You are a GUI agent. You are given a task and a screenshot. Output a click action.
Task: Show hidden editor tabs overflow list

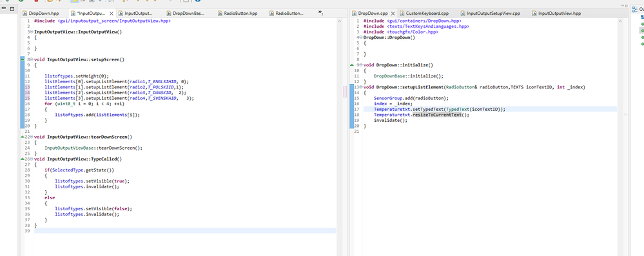[320, 13]
